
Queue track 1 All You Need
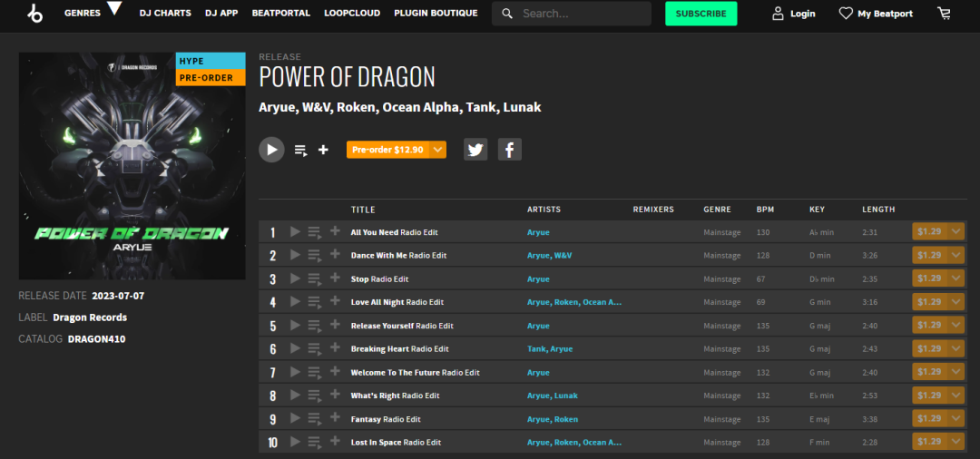[315, 233]
